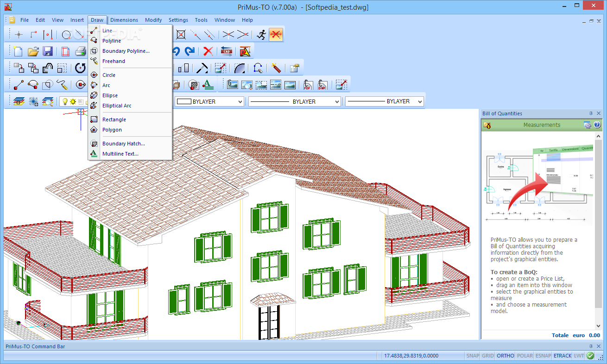The image size is (607, 364).
Task: Click the explode dynamite icon
Action: pyautogui.click(x=277, y=68)
